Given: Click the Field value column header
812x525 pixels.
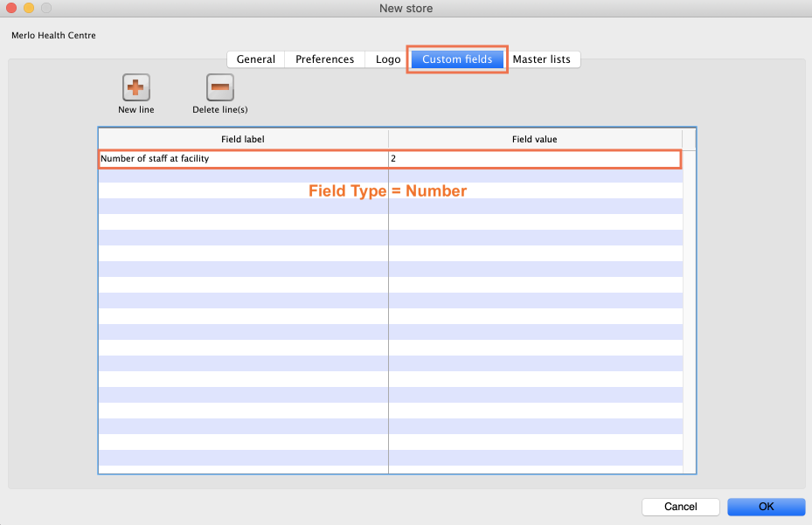Looking at the screenshot, I should pyautogui.click(x=534, y=139).
